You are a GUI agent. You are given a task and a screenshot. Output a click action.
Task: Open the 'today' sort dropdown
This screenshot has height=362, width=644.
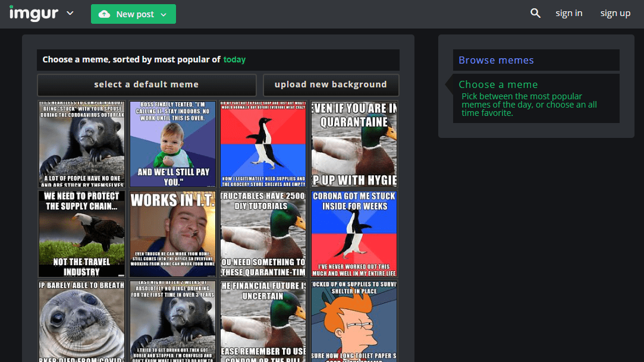(x=234, y=59)
